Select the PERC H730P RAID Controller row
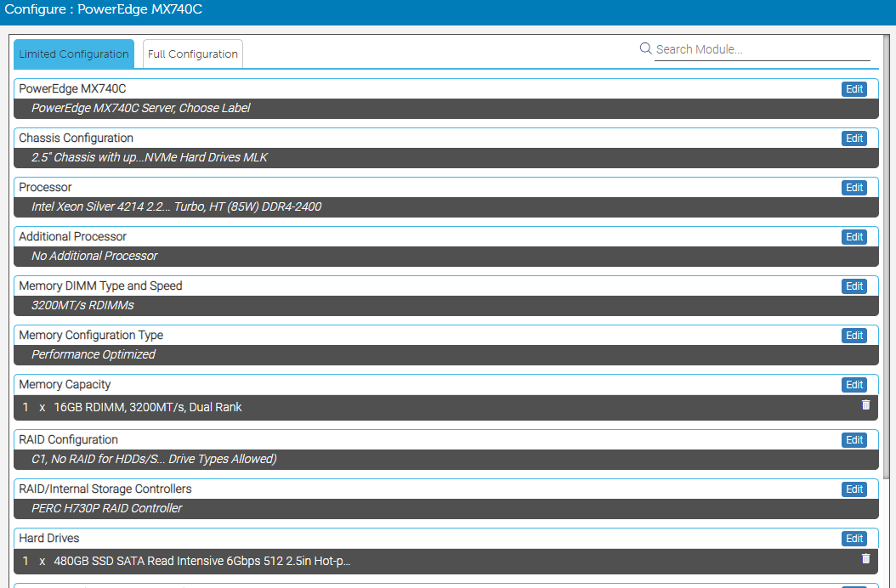Image resolution: width=896 pixels, height=588 pixels. coord(446,509)
